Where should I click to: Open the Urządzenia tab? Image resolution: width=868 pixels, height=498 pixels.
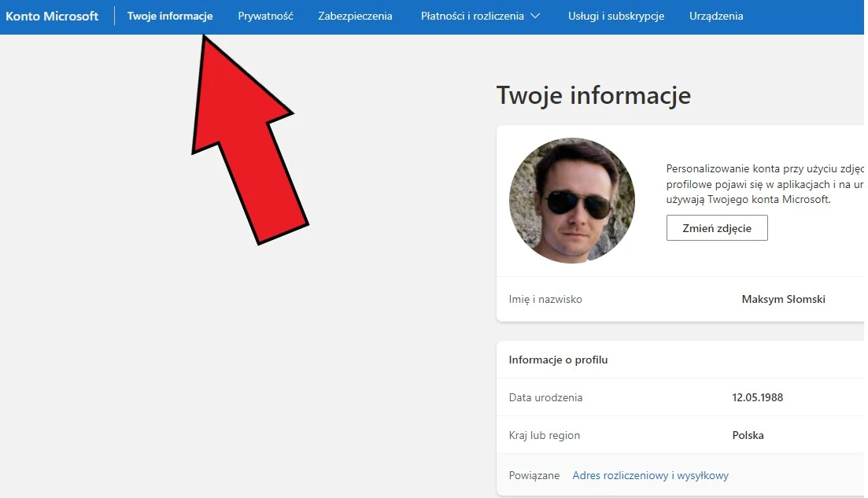[715, 16]
